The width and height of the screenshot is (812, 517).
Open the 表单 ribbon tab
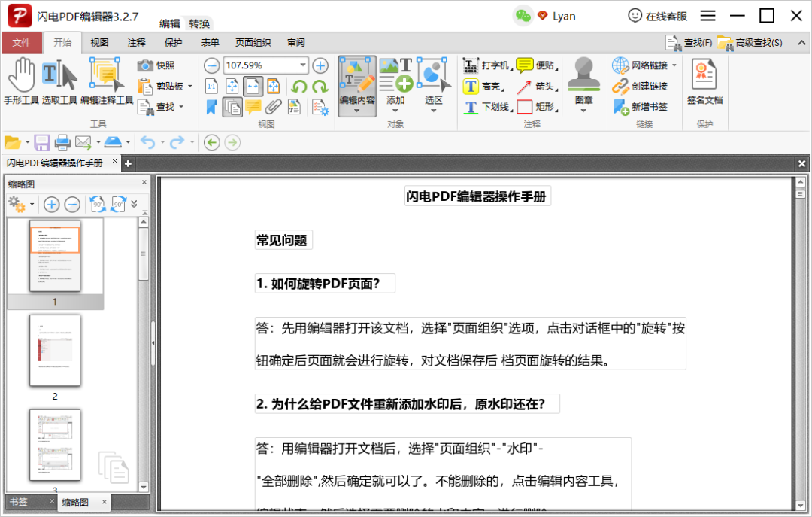coord(210,43)
